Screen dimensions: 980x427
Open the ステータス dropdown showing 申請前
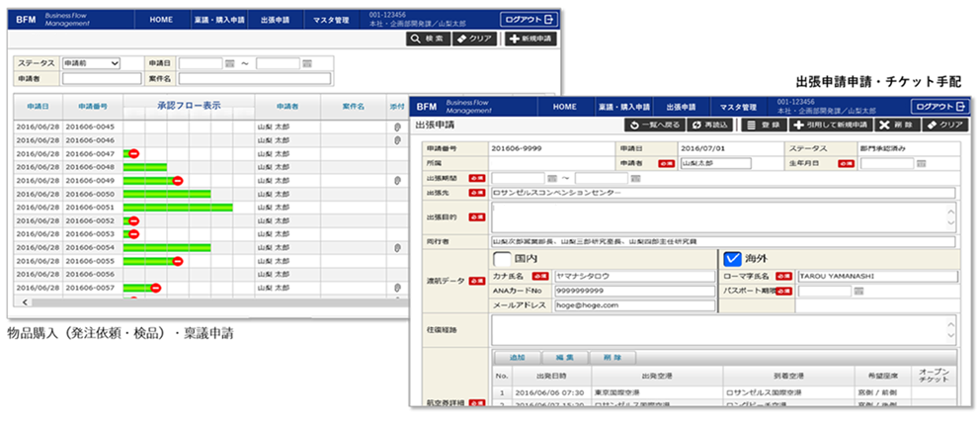[x=90, y=63]
